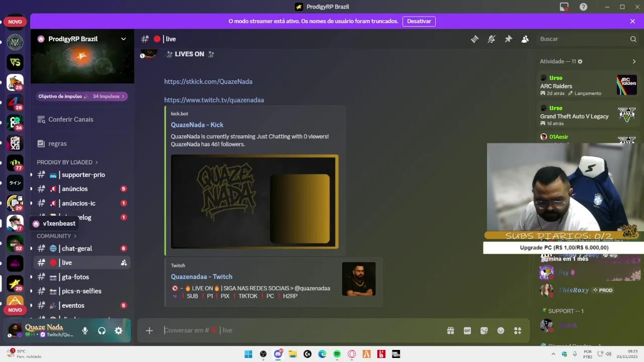Image resolution: width=644 pixels, height=362 pixels.
Task: Open the Atividade settings gear
Action: click(580, 61)
